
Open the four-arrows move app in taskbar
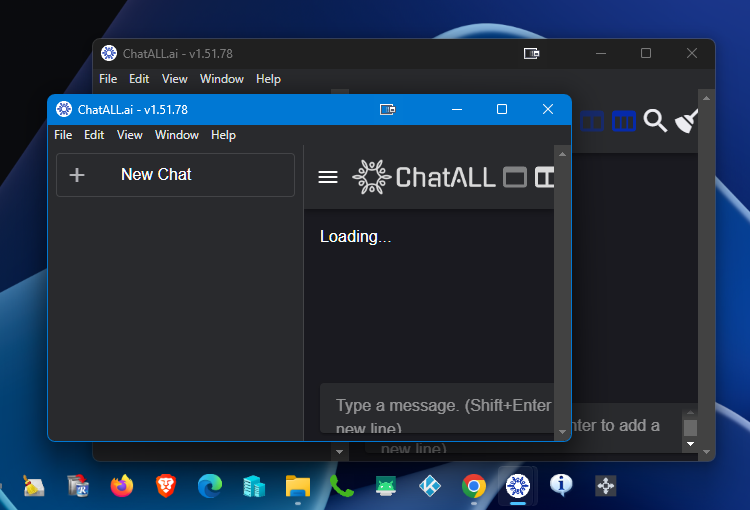pyautogui.click(x=606, y=486)
